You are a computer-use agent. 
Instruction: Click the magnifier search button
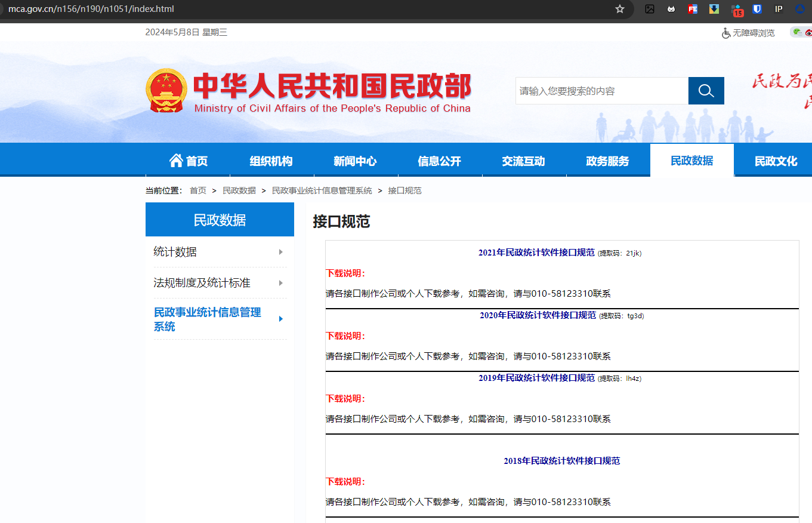click(706, 91)
